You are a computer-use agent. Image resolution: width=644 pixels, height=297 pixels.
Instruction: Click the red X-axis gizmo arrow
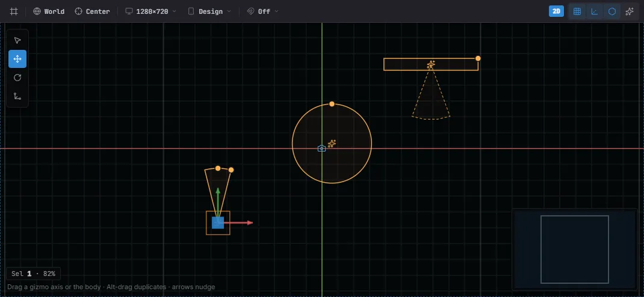240,222
